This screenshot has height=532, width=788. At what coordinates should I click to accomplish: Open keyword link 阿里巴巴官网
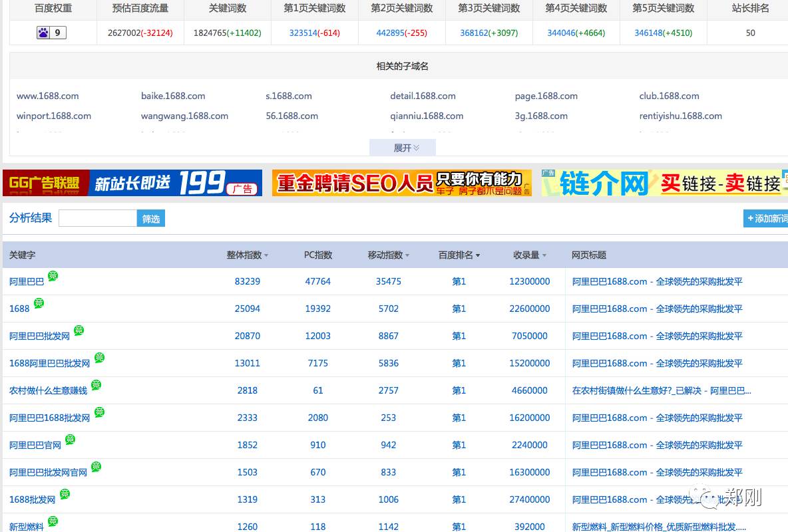point(35,445)
